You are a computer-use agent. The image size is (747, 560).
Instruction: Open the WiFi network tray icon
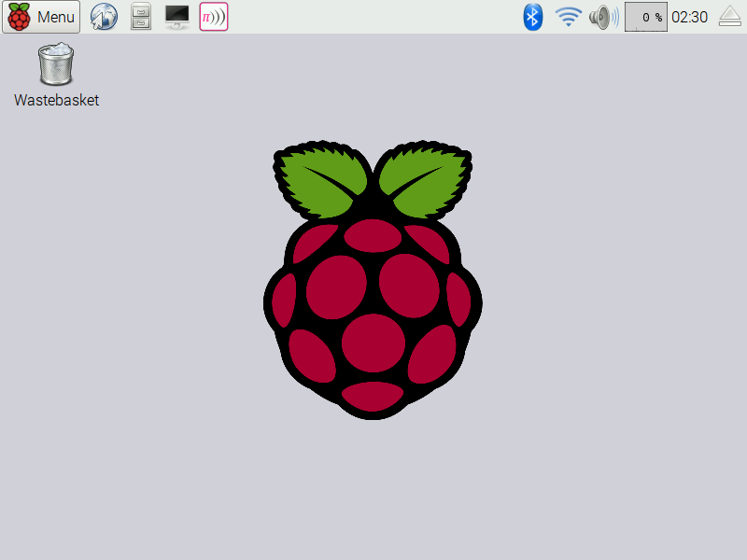pyautogui.click(x=569, y=17)
